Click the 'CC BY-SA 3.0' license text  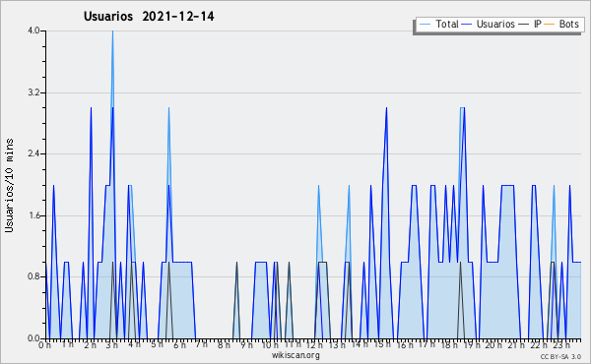point(560,356)
